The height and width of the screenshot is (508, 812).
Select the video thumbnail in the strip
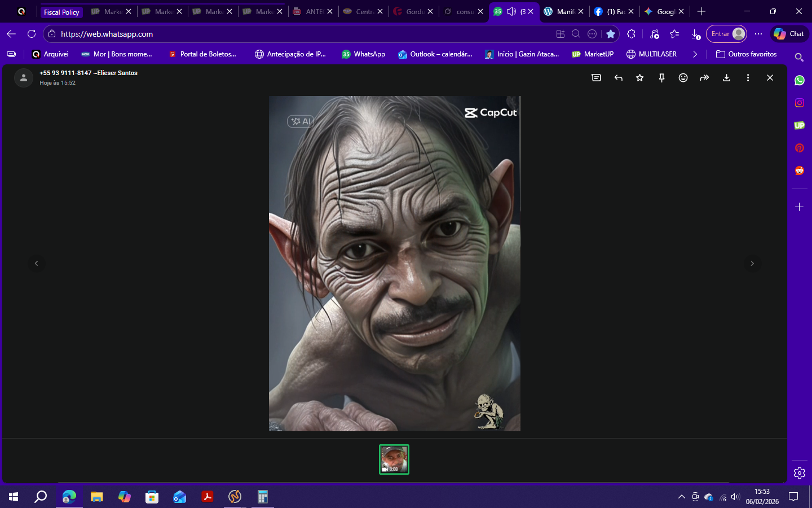click(394, 459)
